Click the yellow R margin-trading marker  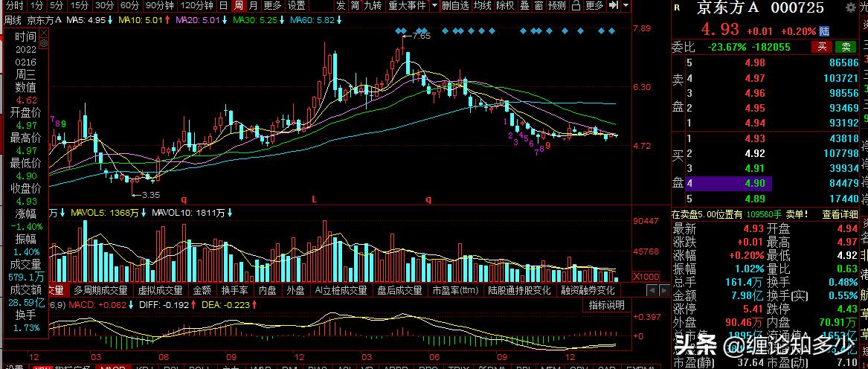click(x=676, y=7)
